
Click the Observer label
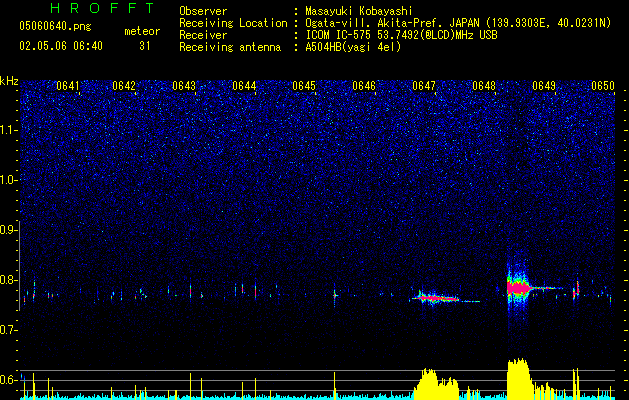pyautogui.click(x=203, y=11)
